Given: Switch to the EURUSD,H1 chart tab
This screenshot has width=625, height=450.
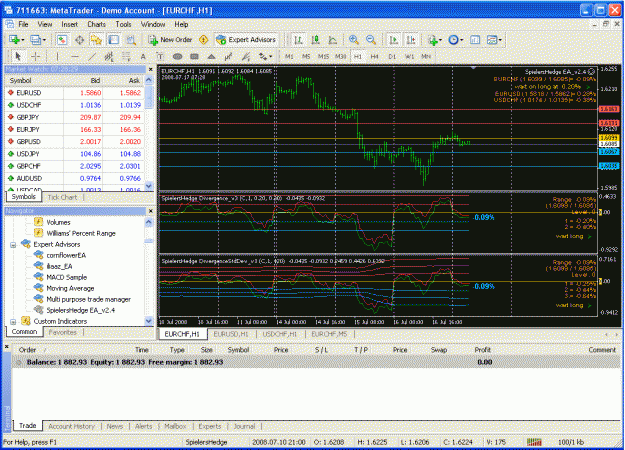Looking at the screenshot, I should click(x=231, y=334).
